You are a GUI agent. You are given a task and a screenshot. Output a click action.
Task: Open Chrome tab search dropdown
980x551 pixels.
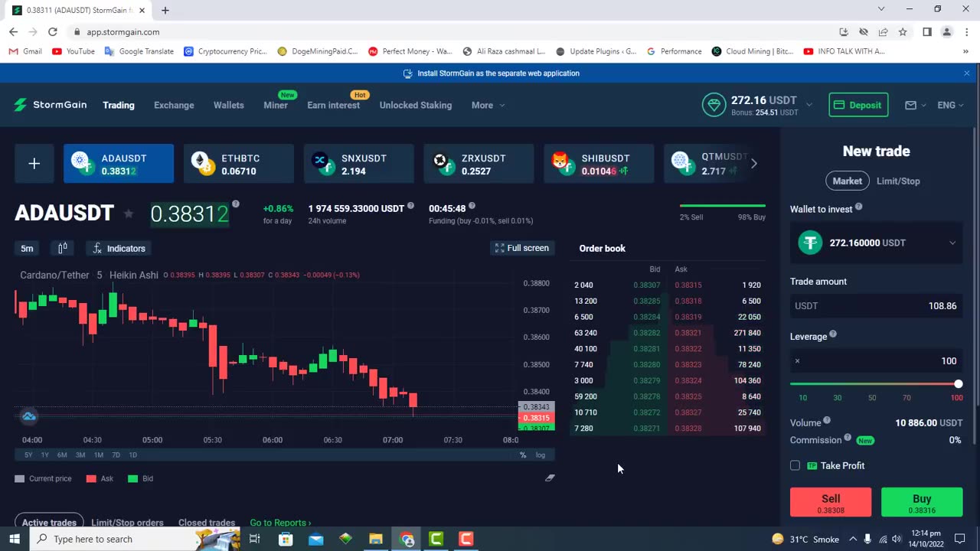pyautogui.click(x=881, y=9)
